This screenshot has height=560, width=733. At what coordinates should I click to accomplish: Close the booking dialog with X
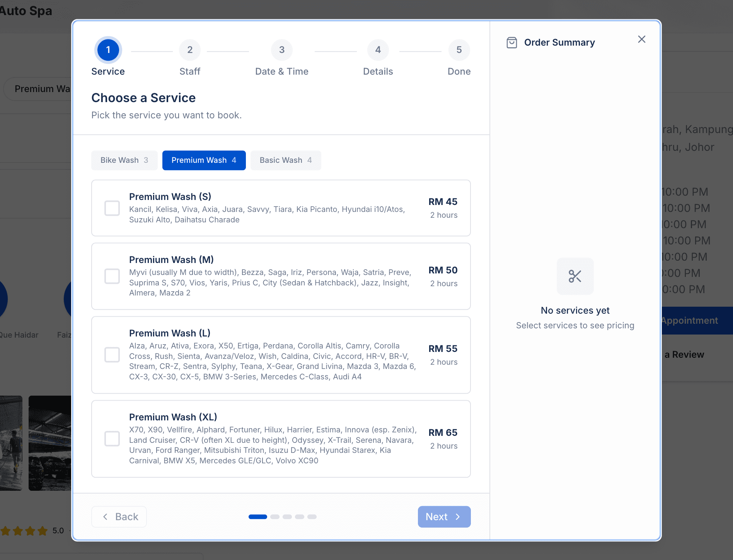coord(642,39)
